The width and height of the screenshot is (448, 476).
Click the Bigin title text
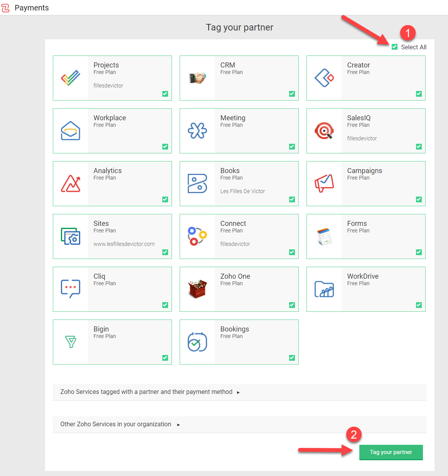click(x=101, y=329)
